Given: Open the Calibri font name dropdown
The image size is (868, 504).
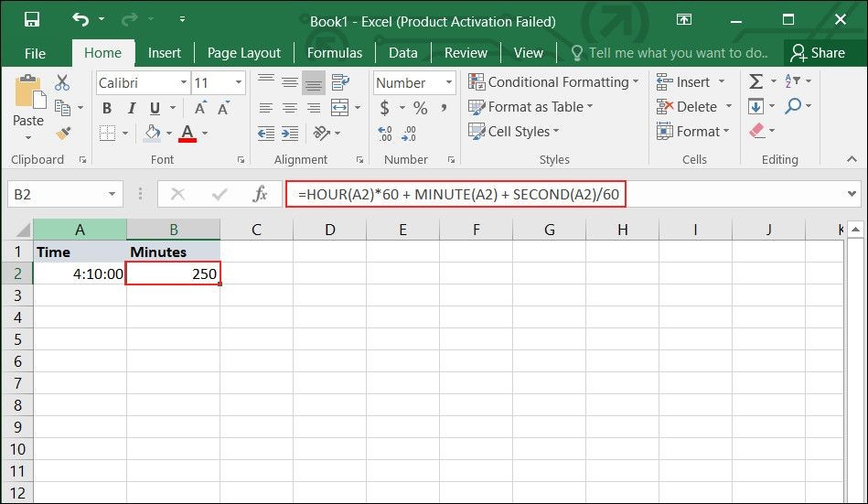Looking at the screenshot, I should click(183, 82).
